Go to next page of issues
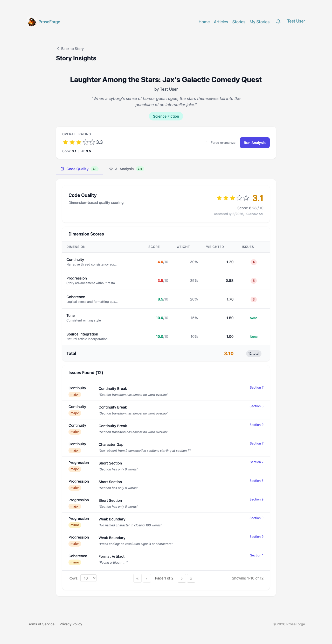Screen dimensions: 332x644 pyautogui.click(x=182, y=578)
